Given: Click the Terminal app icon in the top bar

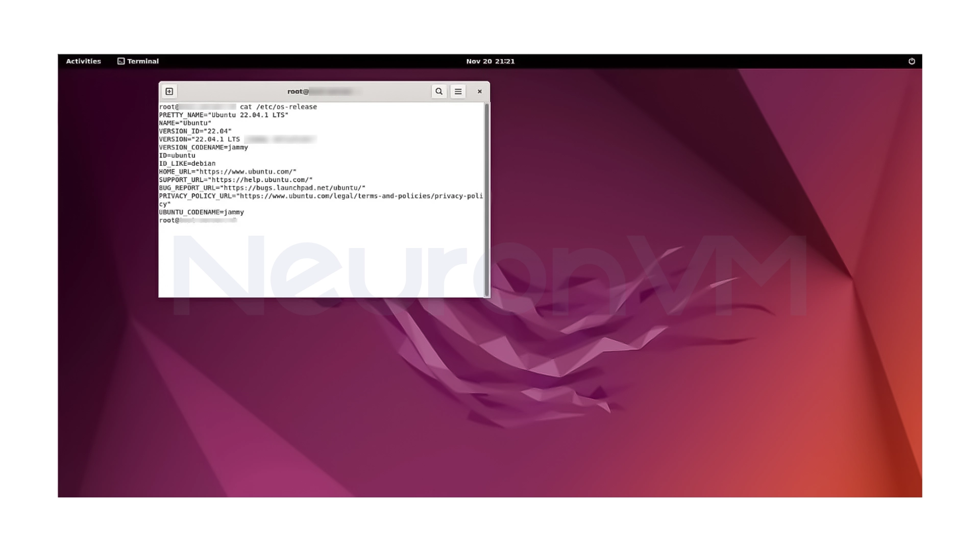Looking at the screenshot, I should pyautogui.click(x=121, y=61).
